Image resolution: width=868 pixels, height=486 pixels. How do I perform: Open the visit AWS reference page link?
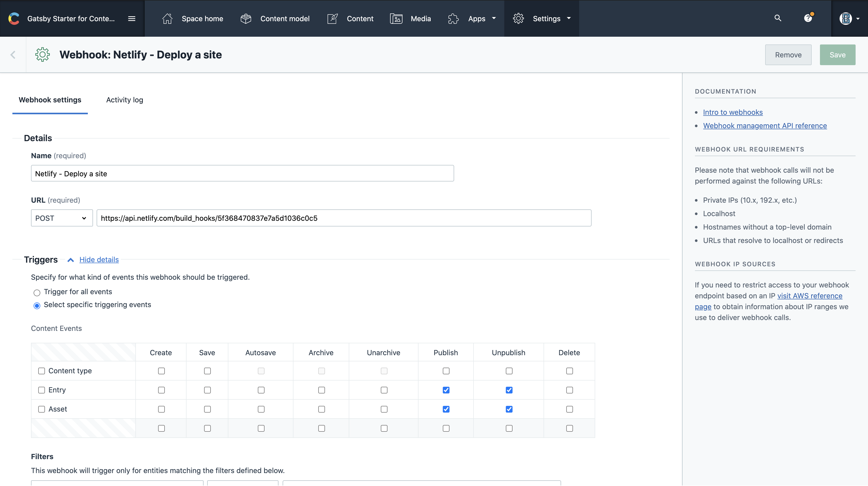810,296
